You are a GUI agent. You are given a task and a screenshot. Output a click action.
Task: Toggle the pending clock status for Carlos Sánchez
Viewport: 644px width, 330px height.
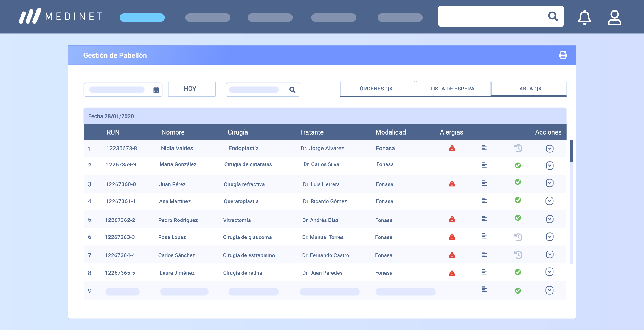(518, 255)
